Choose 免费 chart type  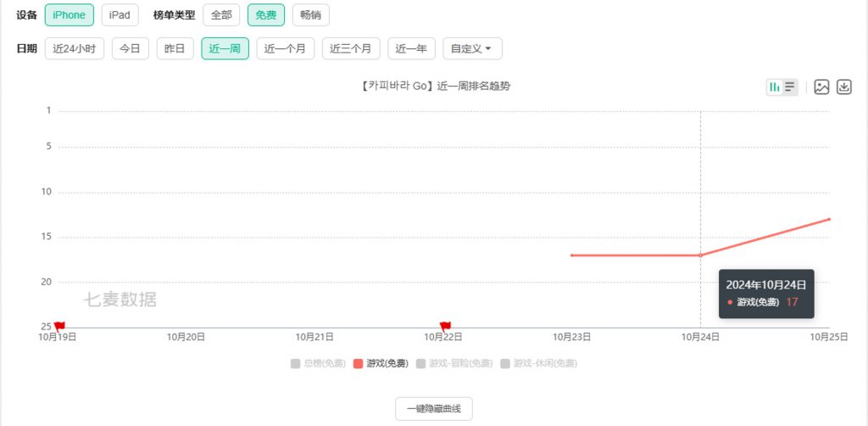click(265, 15)
